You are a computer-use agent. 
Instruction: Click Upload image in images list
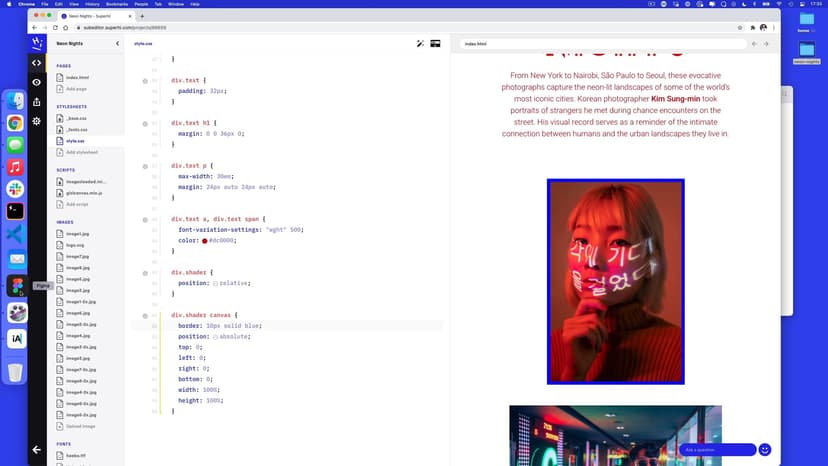[80, 426]
